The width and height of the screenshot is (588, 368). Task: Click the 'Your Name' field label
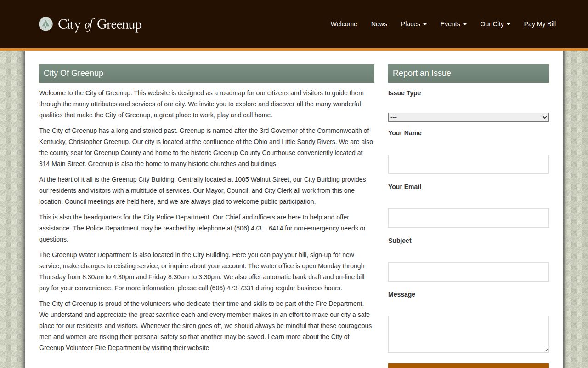[405, 133]
